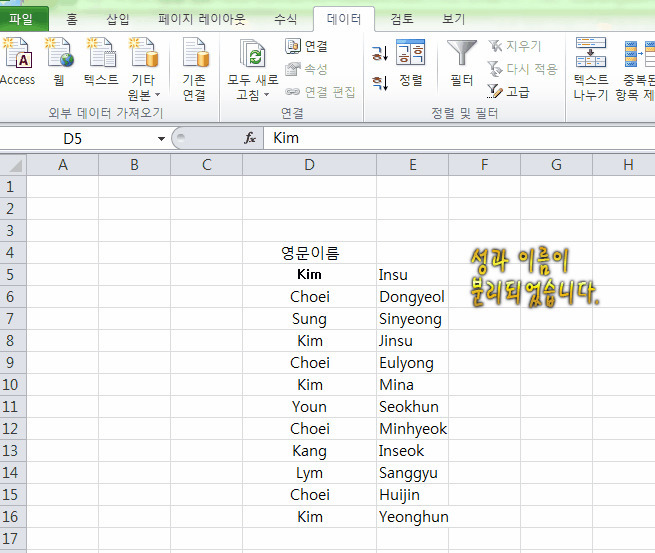Click the insert function fx button
Screen dimensions: 655x553
(x=250, y=138)
